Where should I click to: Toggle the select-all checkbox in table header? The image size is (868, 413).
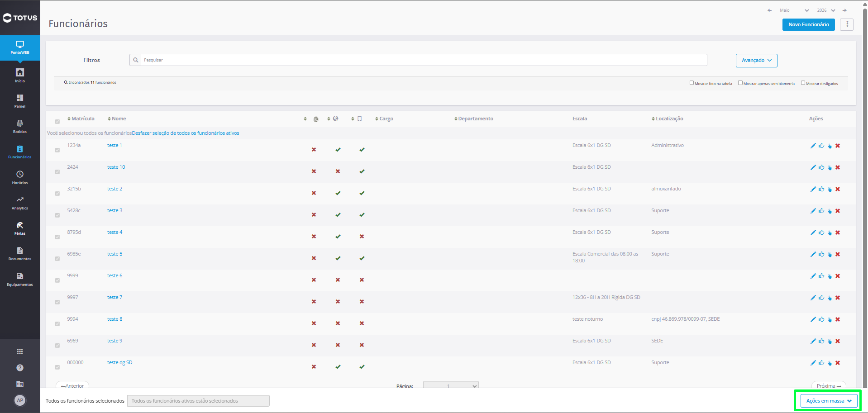tap(57, 122)
